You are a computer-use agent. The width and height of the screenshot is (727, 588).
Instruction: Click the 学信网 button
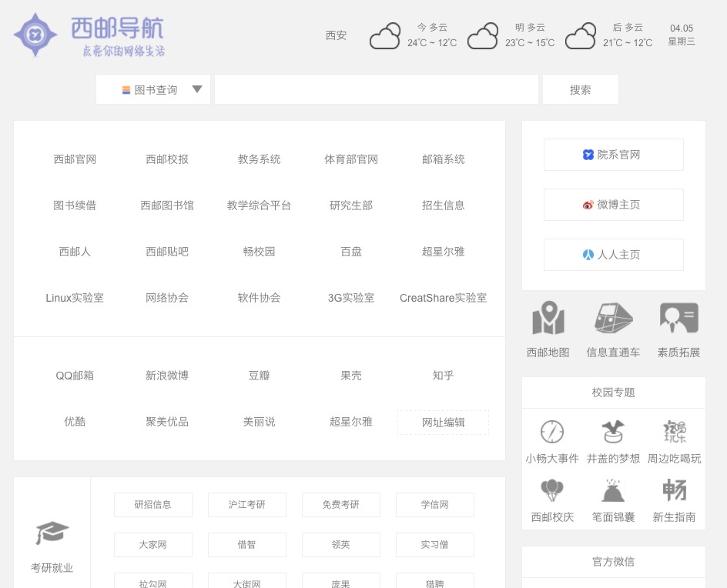(435, 505)
